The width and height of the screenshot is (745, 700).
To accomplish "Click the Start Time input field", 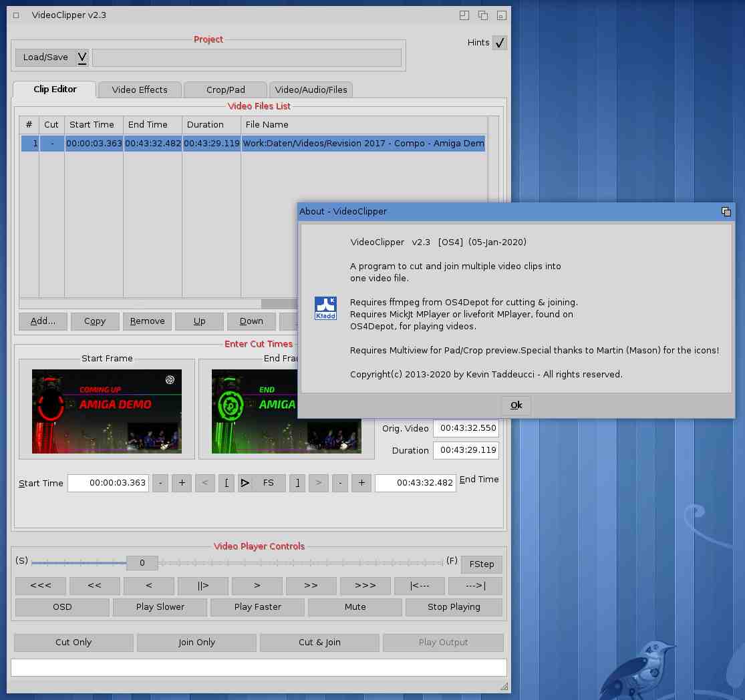I will (108, 483).
